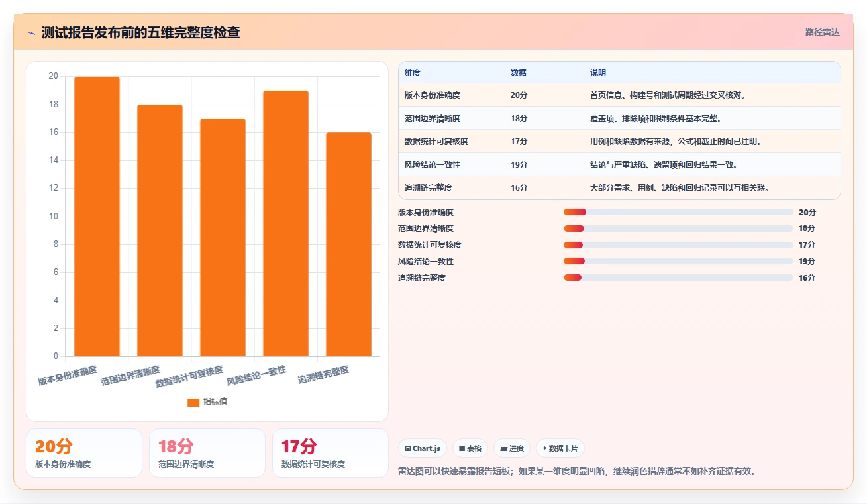Click the orange legend swatch for 指标值
867x504 pixels.
click(x=193, y=402)
